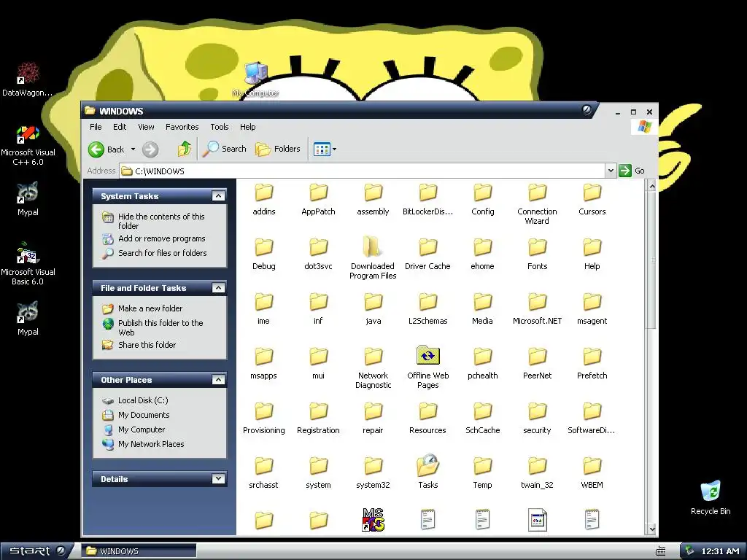Open the Edit menu
747x560 pixels.
[120, 127]
